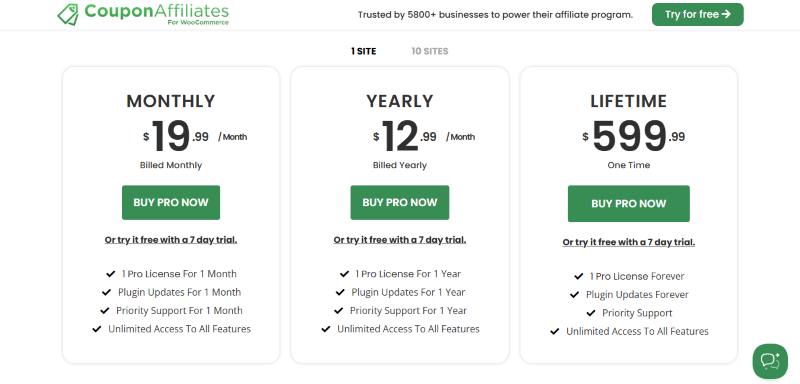Click checkmark beside 1 Pro License For 1 Month

(110, 274)
